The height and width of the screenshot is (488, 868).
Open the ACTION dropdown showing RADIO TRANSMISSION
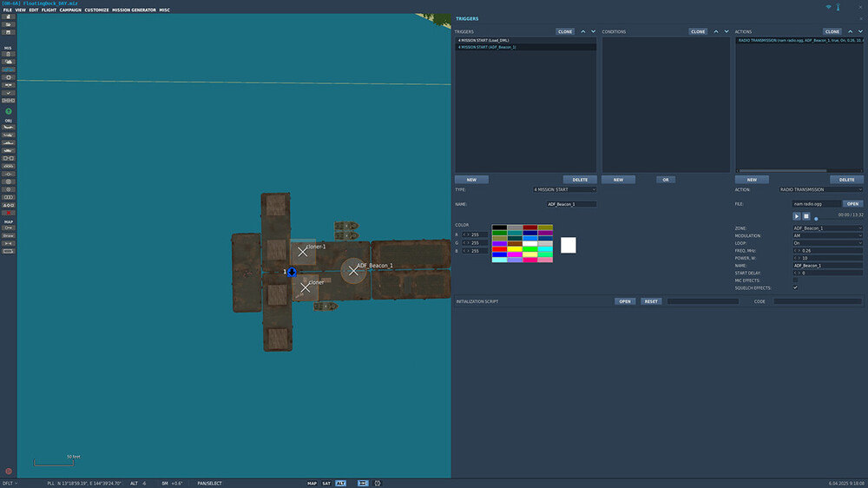coord(821,189)
